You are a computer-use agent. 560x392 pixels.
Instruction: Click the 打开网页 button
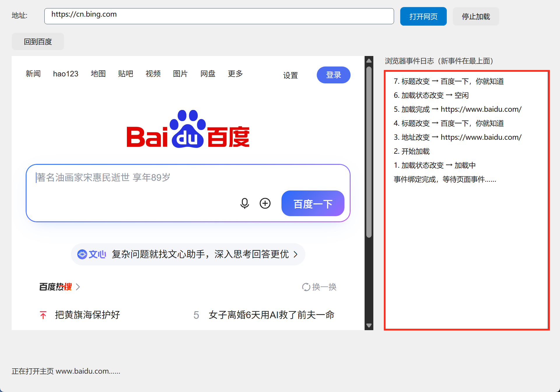[423, 16]
